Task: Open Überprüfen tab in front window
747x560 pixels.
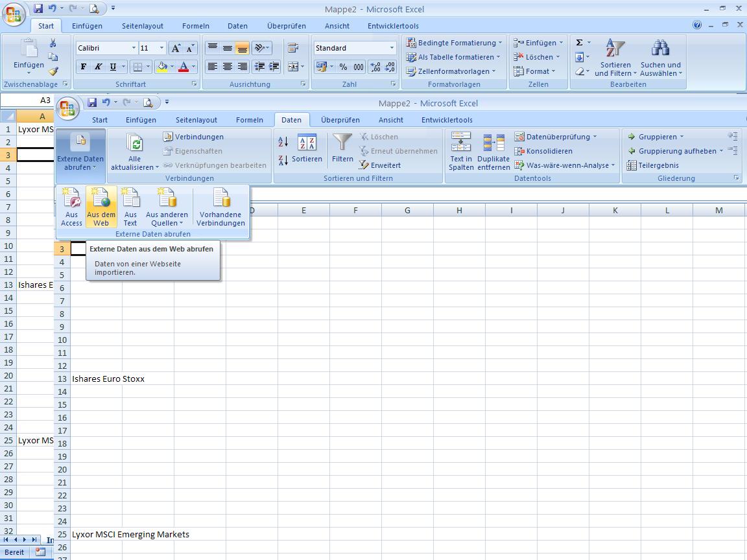Action: (340, 120)
